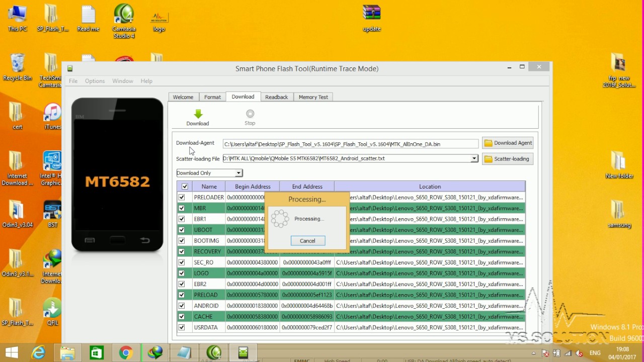Click the ENG language indicator

click(x=595, y=353)
